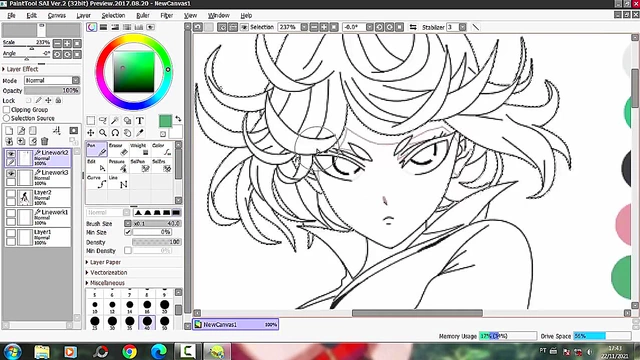The image size is (640, 360).
Task: Create a new linework layer
Action: pyautogui.click(x=21, y=131)
